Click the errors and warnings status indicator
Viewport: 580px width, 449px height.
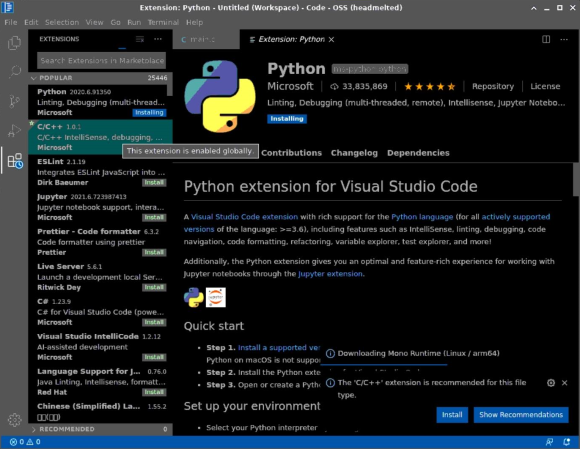click(x=25, y=442)
